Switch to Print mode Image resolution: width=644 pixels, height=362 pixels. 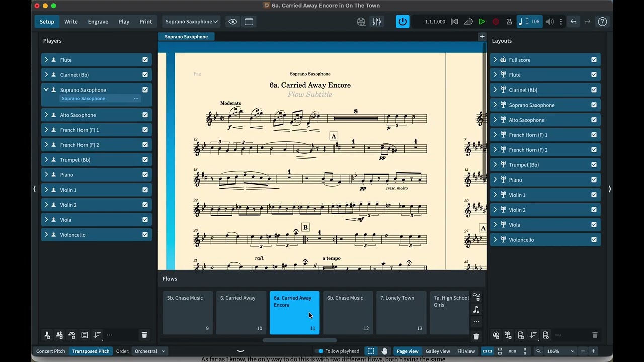coord(146,22)
